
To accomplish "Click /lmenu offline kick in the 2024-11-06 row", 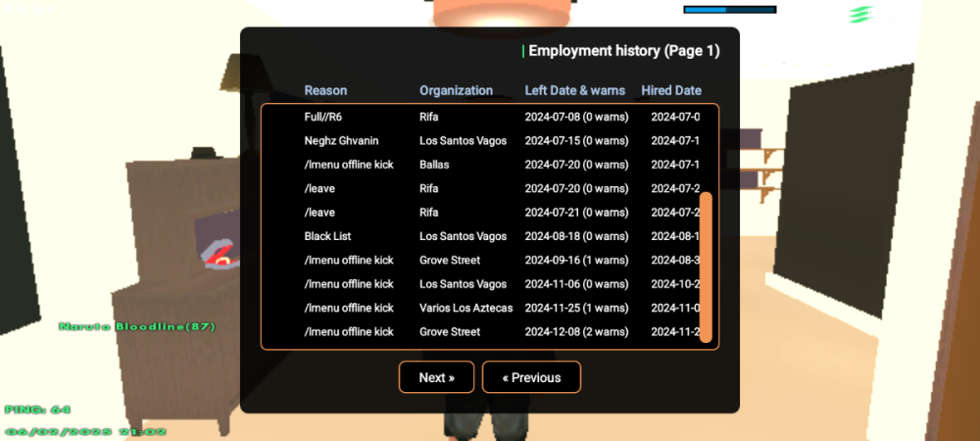I will point(349,284).
